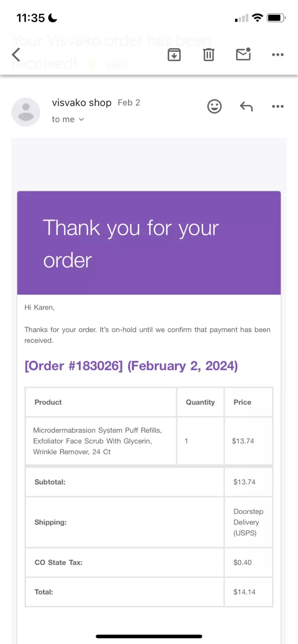The height and width of the screenshot is (644, 298).
Task: Tap the home indicator bar at bottom
Action: click(149, 636)
